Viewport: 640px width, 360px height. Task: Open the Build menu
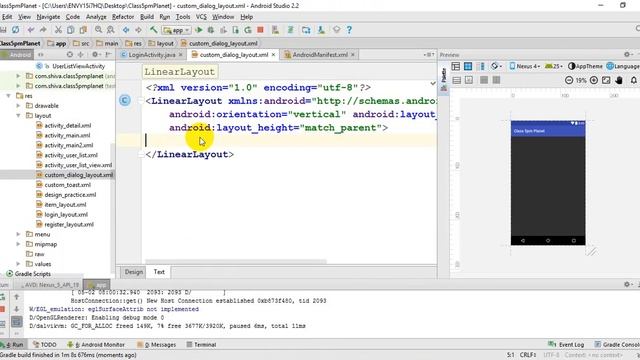(x=147, y=17)
